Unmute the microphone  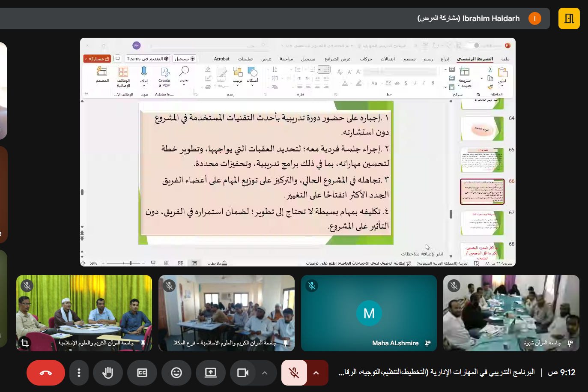[294, 373]
